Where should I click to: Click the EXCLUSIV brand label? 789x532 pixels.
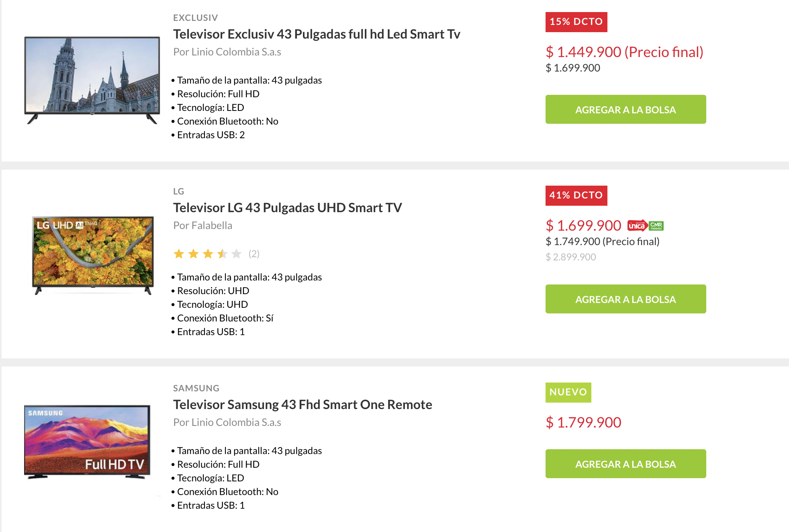coord(195,18)
